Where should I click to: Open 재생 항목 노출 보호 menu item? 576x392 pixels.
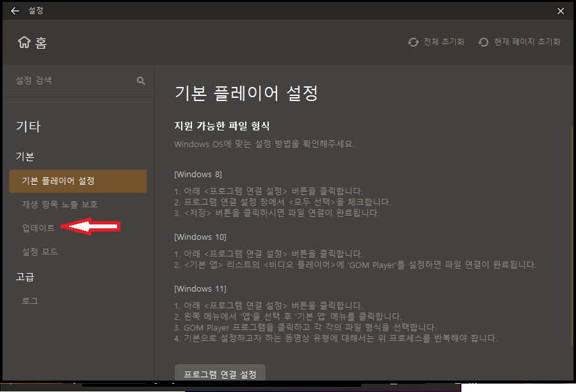(x=60, y=205)
